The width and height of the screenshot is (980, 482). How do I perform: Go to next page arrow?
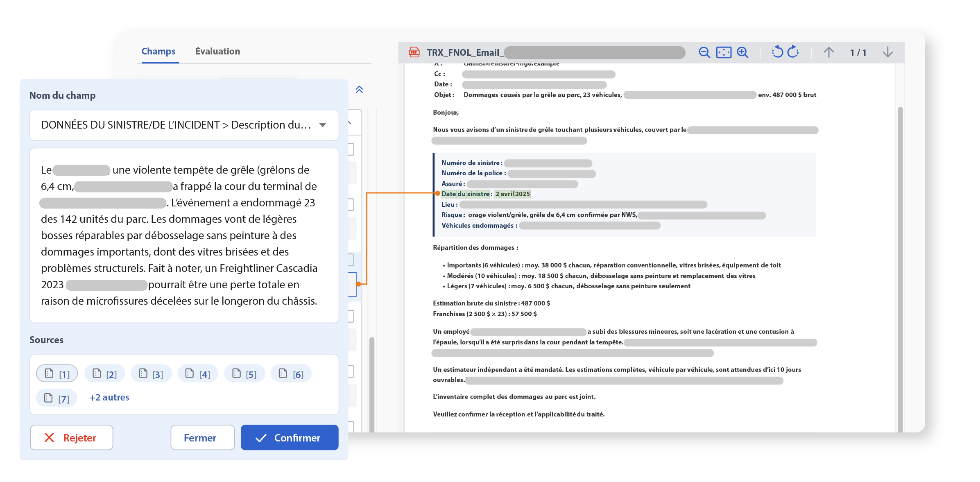[887, 52]
